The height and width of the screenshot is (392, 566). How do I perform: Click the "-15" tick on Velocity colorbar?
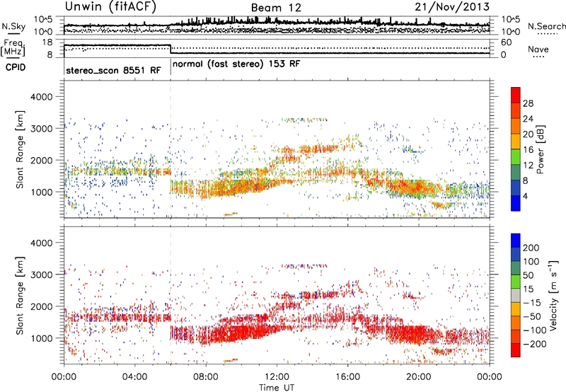532,303
